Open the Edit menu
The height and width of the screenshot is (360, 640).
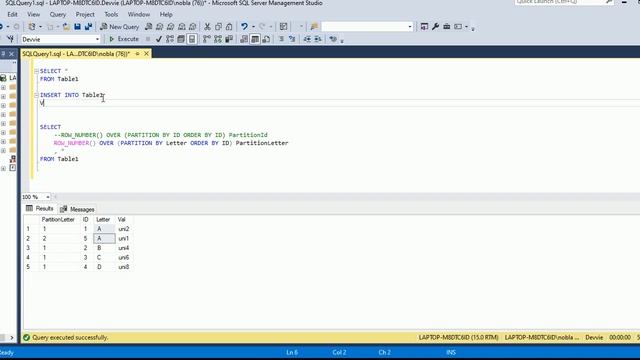coord(12,14)
